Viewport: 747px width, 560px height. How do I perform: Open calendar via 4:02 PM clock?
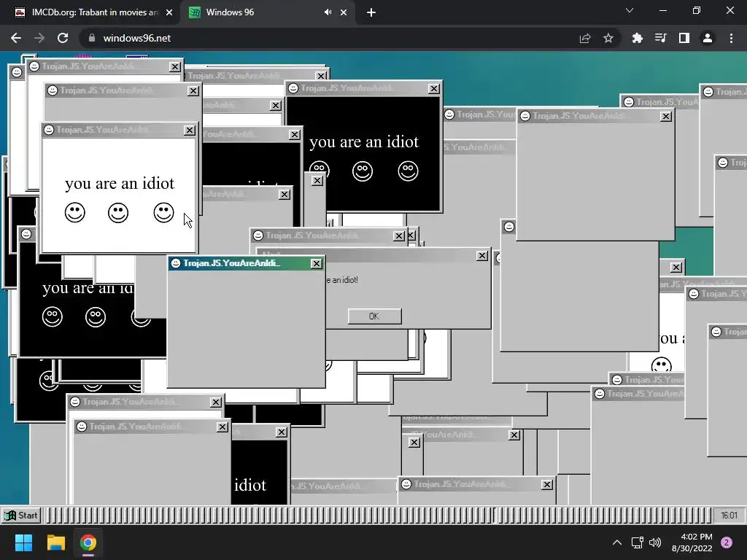pyautogui.click(x=692, y=542)
